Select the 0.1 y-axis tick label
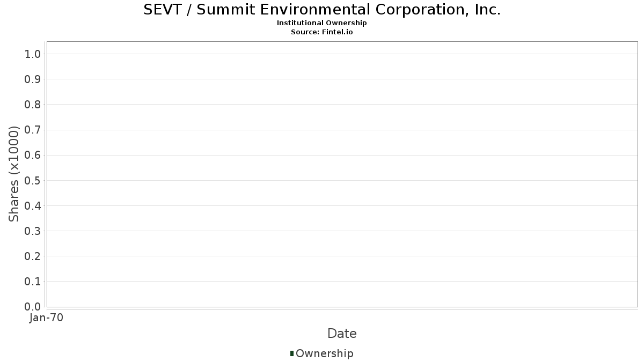The image size is (644, 362). 33,282
